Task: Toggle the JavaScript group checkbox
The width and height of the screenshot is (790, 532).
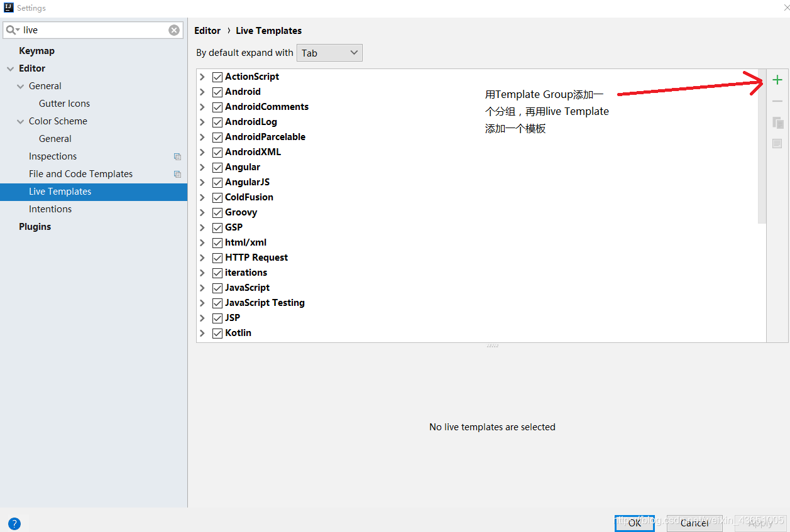Action: coord(217,288)
